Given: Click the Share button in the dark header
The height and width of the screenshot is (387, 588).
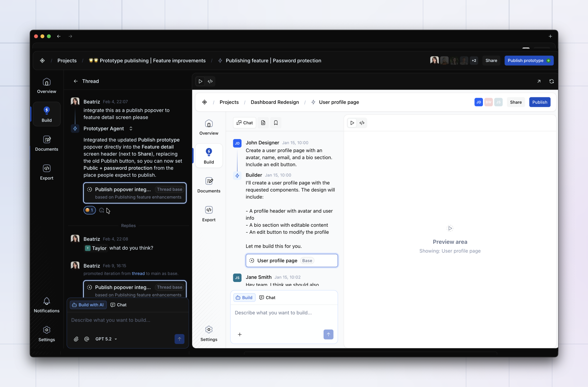Looking at the screenshot, I should [491, 60].
